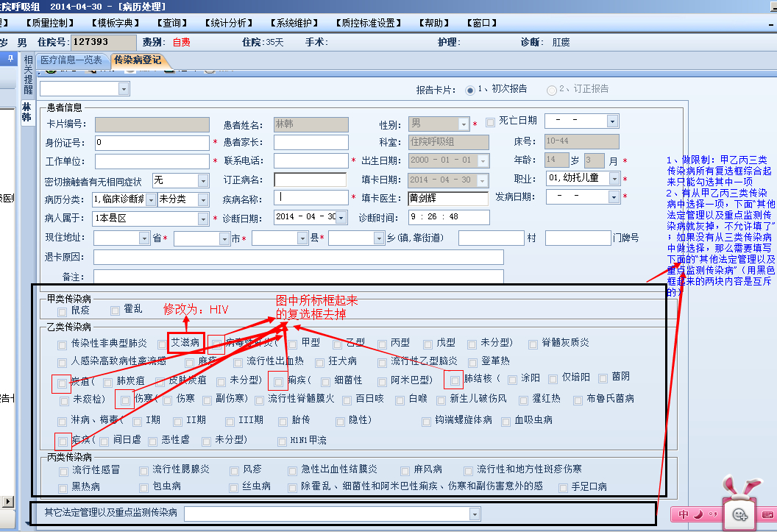Open the 发病日期 date dropdown

pos(614,197)
